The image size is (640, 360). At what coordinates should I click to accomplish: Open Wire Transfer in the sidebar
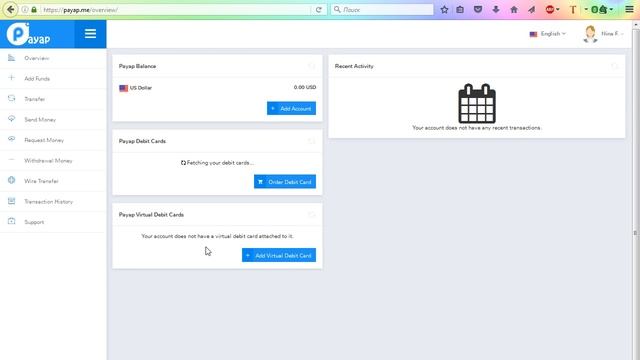(53, 181)
